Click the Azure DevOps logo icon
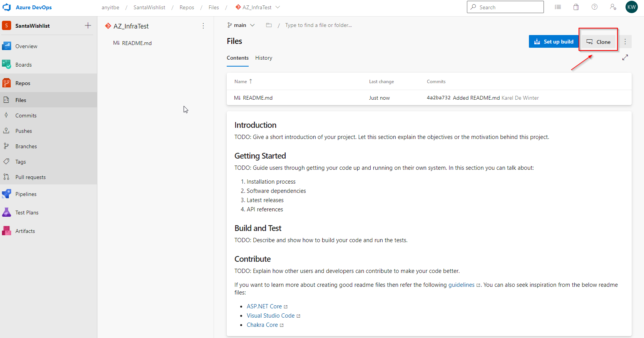The image size is (644, 338). (7, 7)
